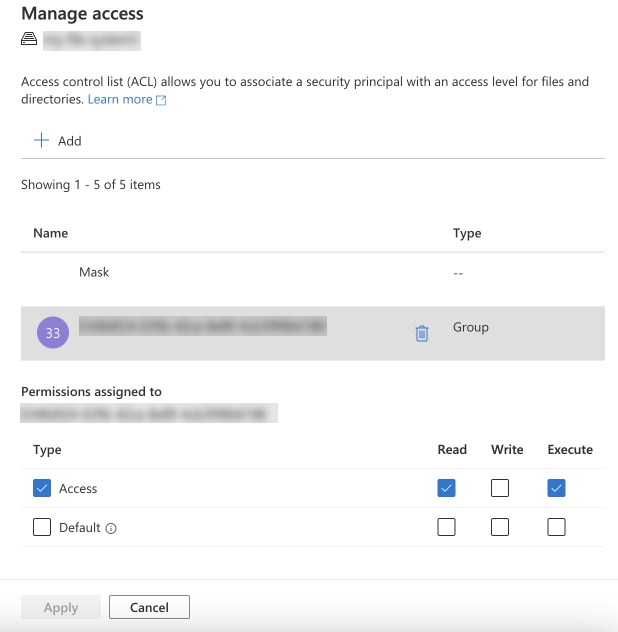Click the file system icon under Manage access

[29, 40]
